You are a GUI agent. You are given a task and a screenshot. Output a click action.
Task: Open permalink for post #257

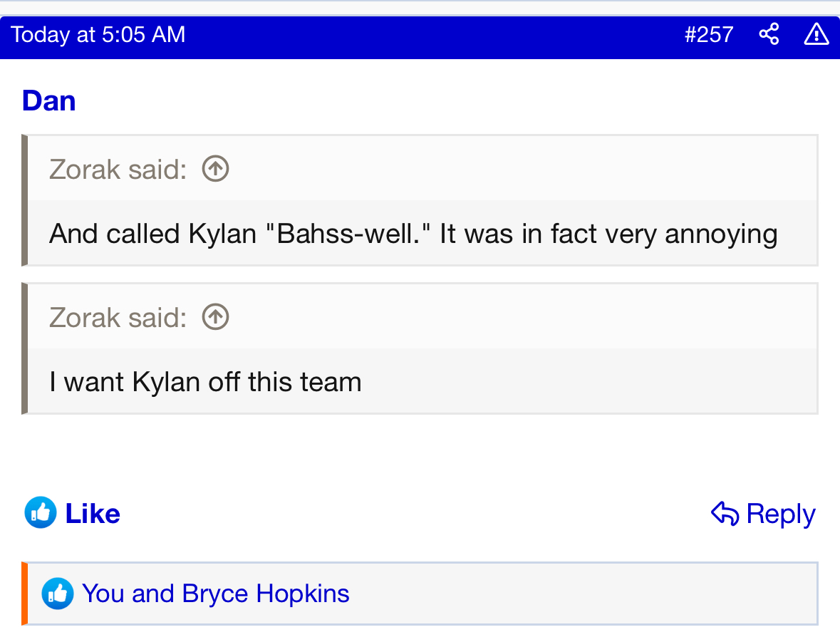click(709, 35)
